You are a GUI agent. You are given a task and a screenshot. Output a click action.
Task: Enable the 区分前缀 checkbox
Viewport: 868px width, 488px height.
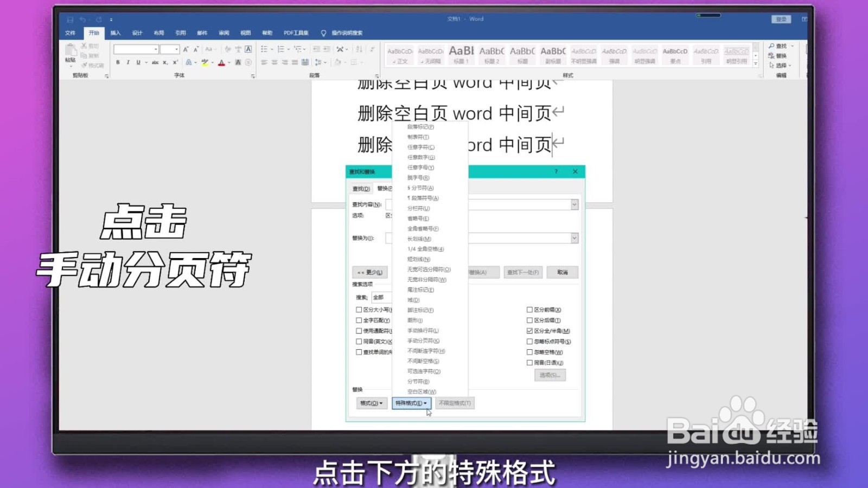[529, 310]
